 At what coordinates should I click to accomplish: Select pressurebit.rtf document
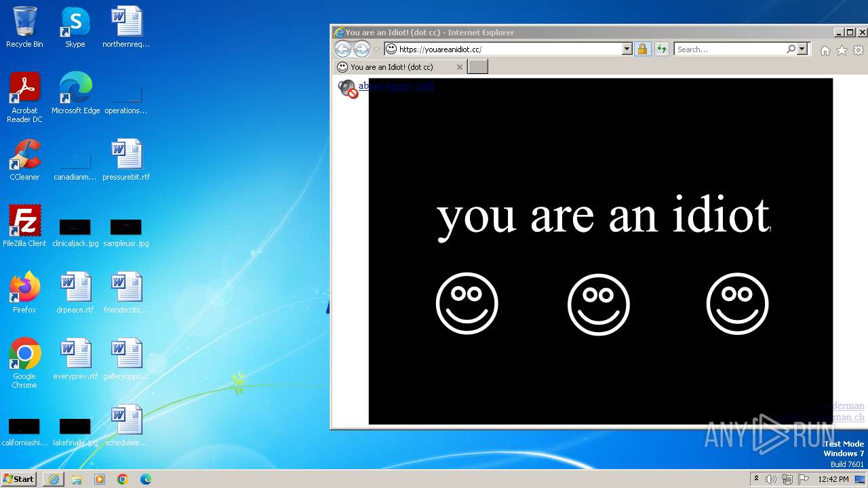tap(126, 160)
